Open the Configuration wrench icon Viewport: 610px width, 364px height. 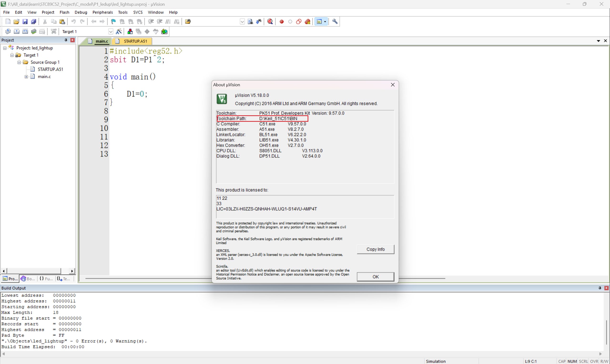335,22
